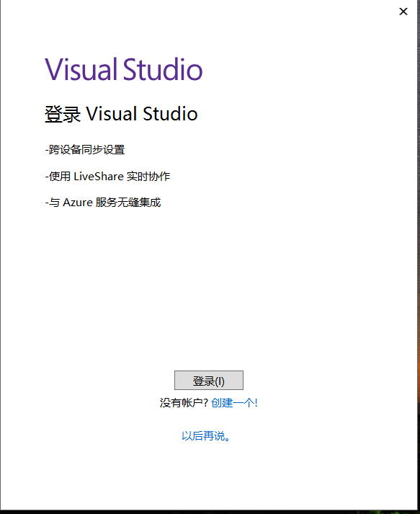Screen dimensions: 420x514
Task: Click the purple Visual Studio logo text
Action: tap(123, 69)
